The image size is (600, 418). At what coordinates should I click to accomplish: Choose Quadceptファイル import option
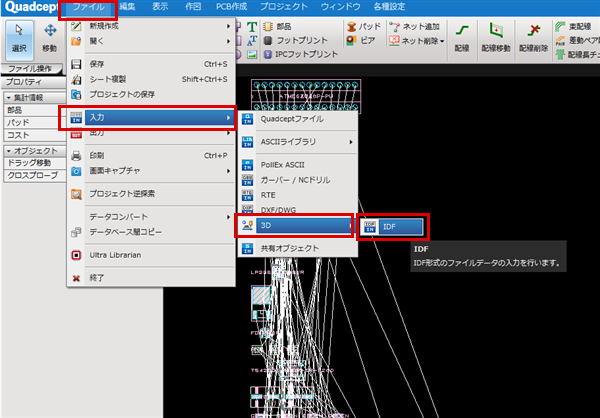tap(297, 119)
